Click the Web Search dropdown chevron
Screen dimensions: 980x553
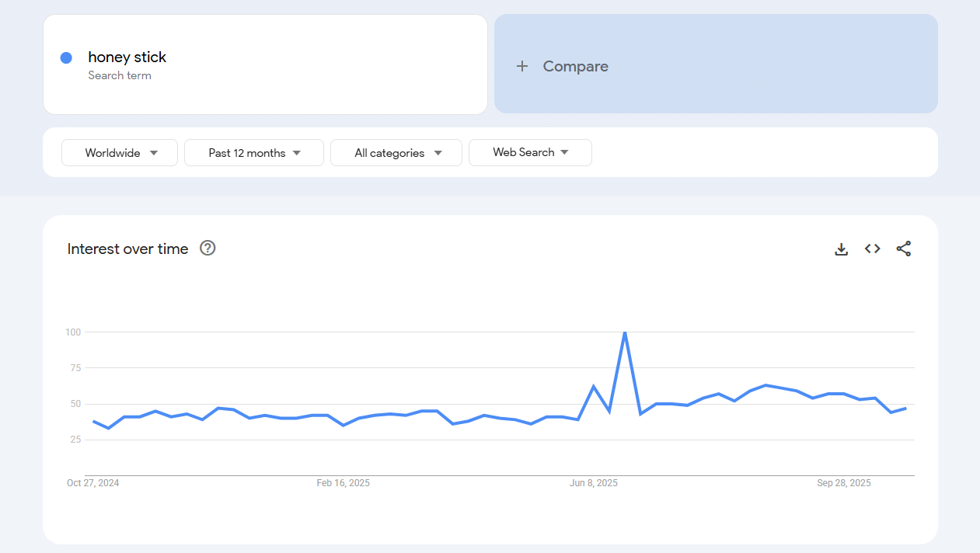click(565, 152)
